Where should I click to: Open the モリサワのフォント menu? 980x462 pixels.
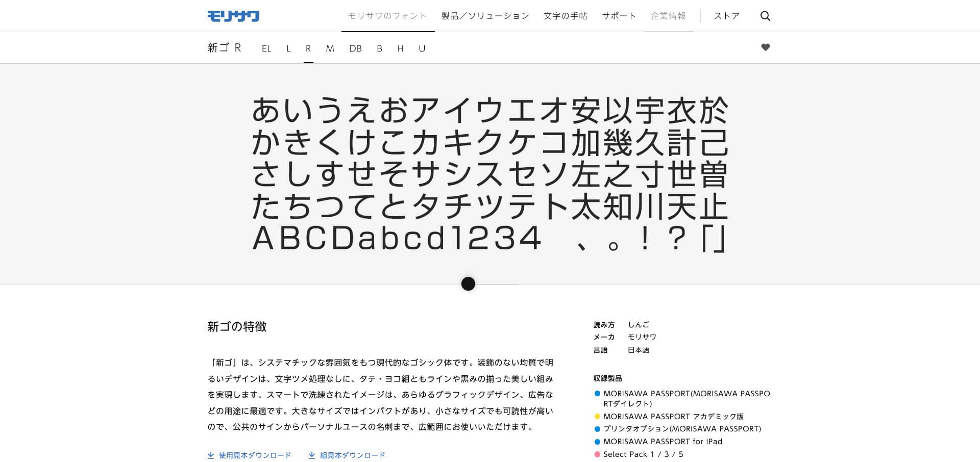point(387,16)
